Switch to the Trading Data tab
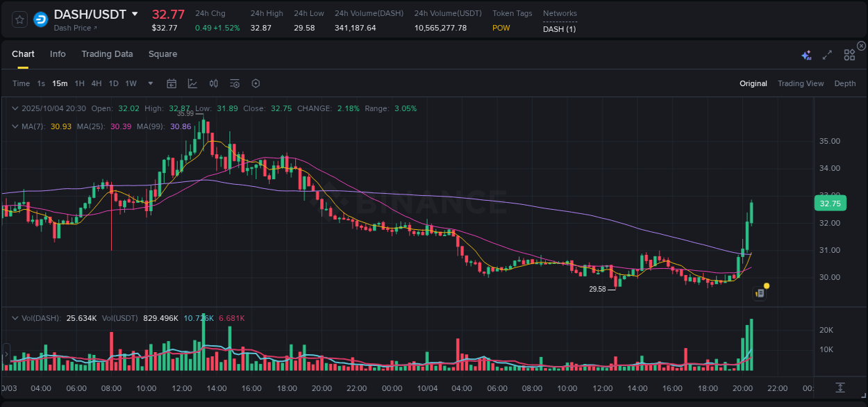This screenshot has height=407, width=868. [x=107, y=53]
